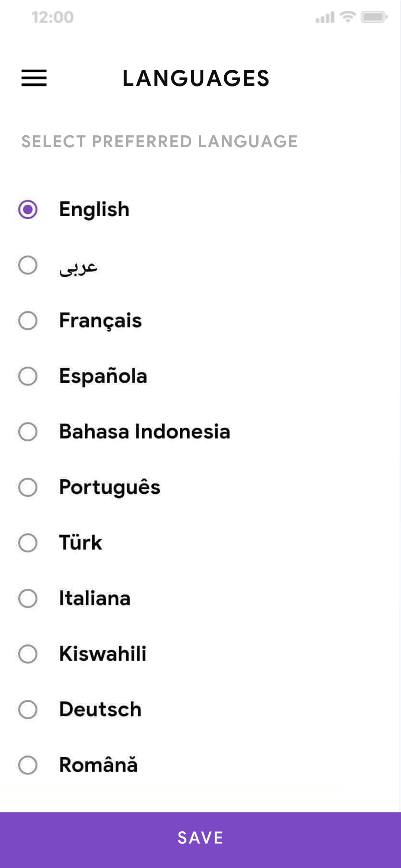Click the SELECT PREFERRED LANGUAGE heading
The image size is (401, 868).
pyautogui.click(x=159, y=141)
